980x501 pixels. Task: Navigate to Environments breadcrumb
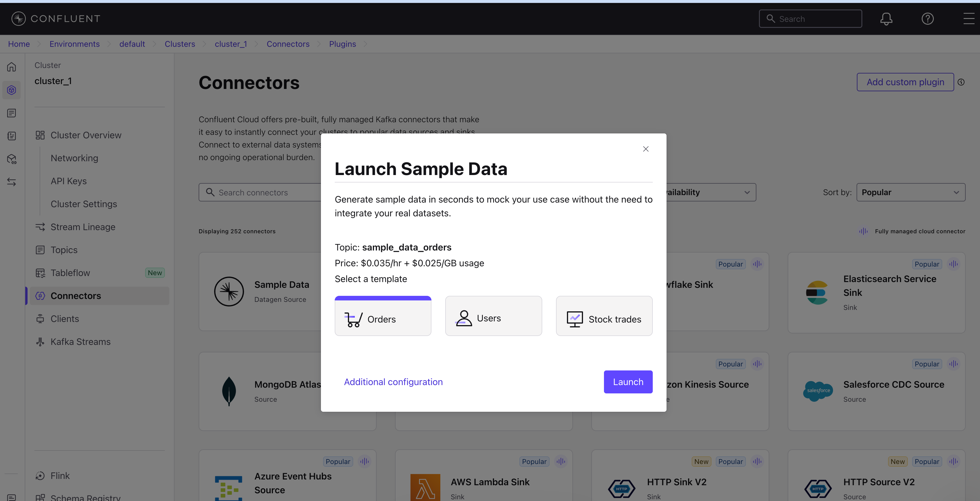tap(74, 44)
